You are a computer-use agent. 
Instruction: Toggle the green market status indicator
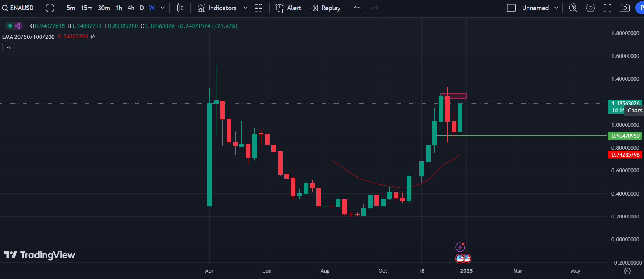(x=10, y=26)
